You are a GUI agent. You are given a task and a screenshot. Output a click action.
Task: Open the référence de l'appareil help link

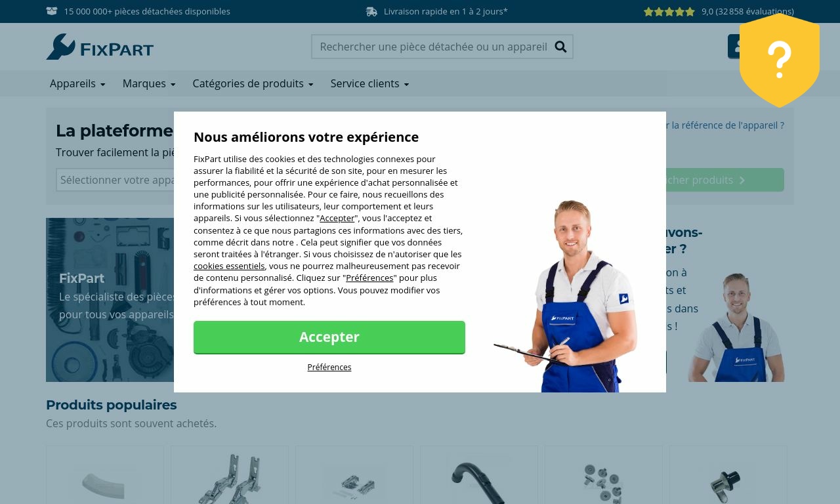728,125
